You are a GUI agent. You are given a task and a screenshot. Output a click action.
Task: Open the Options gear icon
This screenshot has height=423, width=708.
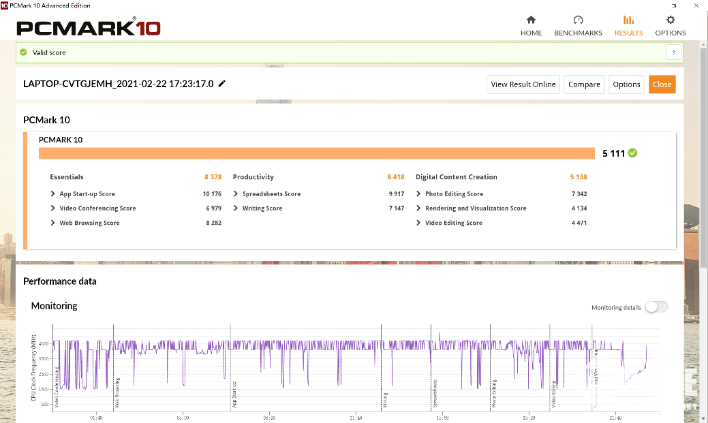coord(670,20)
